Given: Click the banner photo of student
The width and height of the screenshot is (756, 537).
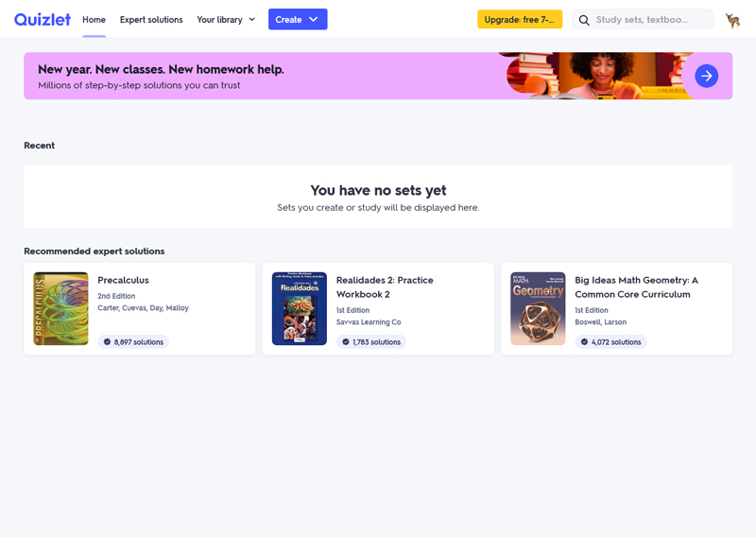Looking at the screenshot, I should tap(599, 76).
